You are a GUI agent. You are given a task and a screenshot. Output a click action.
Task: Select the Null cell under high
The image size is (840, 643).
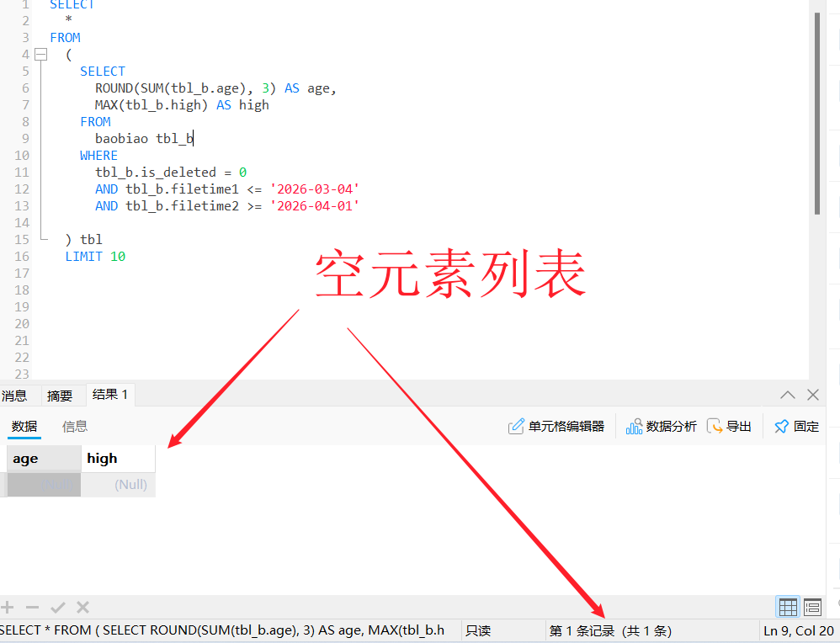pyautogui.click(x=118, y=485)
